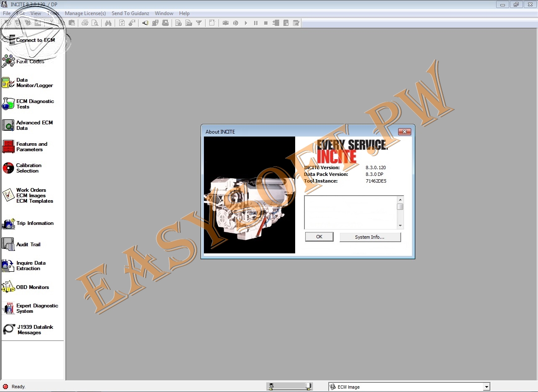Select ECM Diagnostic Tests flask icon
The width and height of the screenshot is (538, 392).
(8, 104)
